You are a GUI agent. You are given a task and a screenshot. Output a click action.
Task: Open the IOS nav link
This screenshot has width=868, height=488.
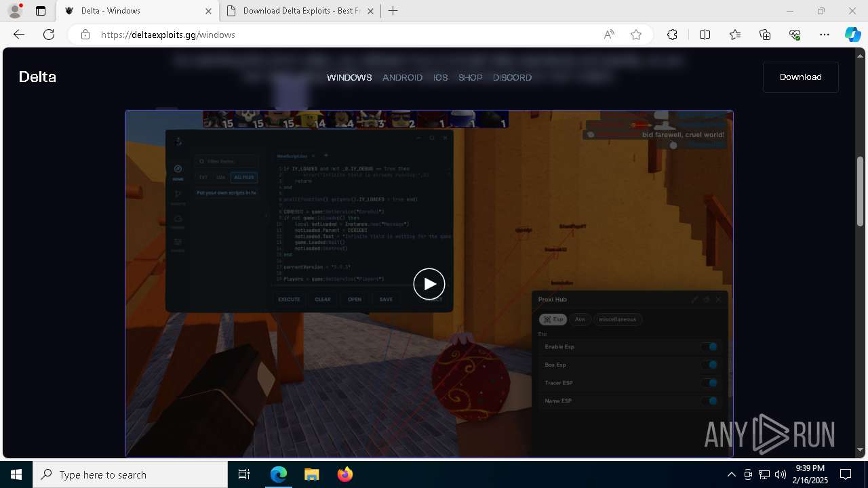coord(441,77)
